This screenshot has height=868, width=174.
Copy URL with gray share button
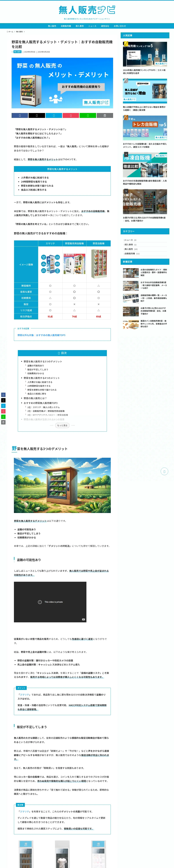[x=105, y=116]
